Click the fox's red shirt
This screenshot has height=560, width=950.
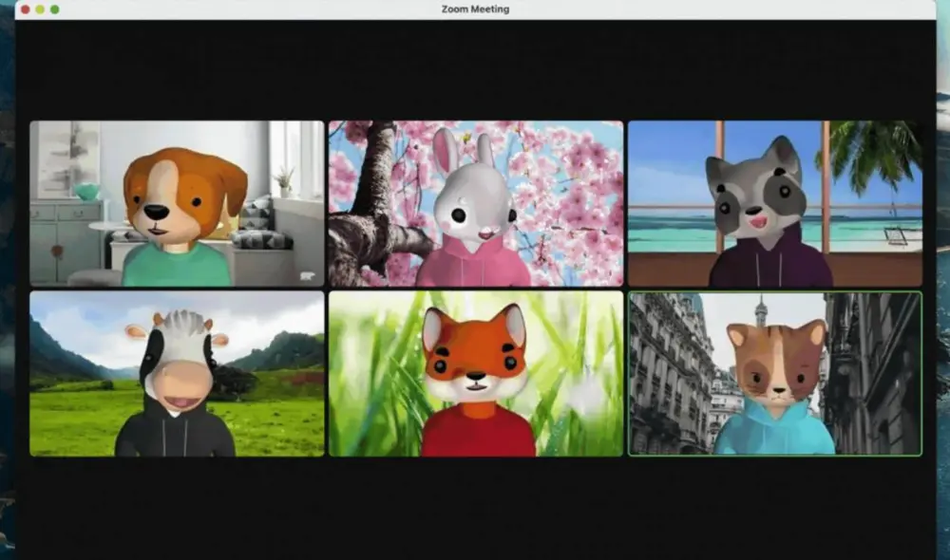pos(478,432)
